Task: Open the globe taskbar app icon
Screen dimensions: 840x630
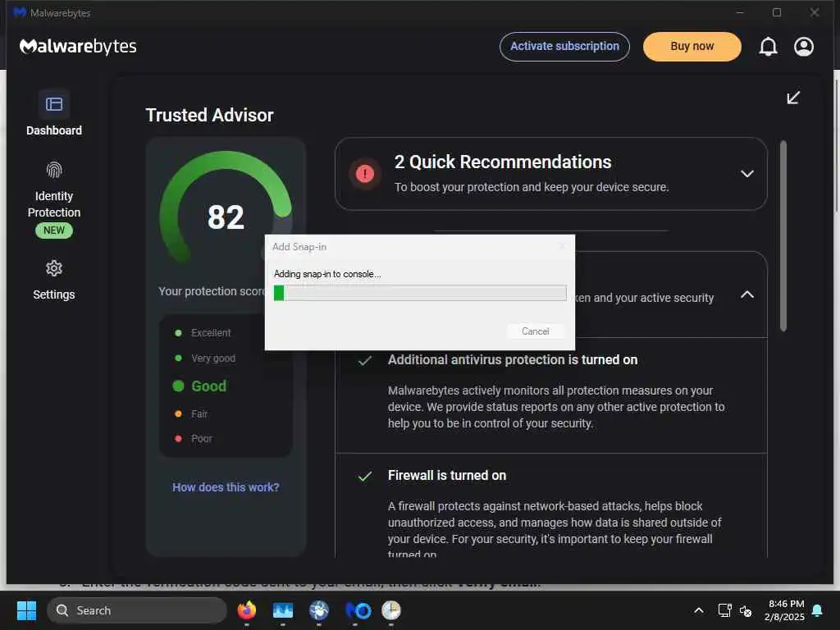Action: tap(319, 610)
